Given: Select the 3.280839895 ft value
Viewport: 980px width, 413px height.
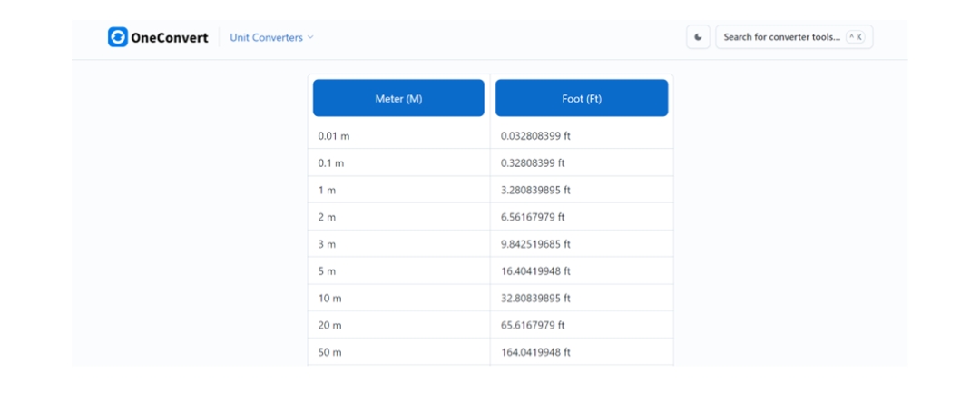Looking at the screenshot, I should [x=535, y=190].
